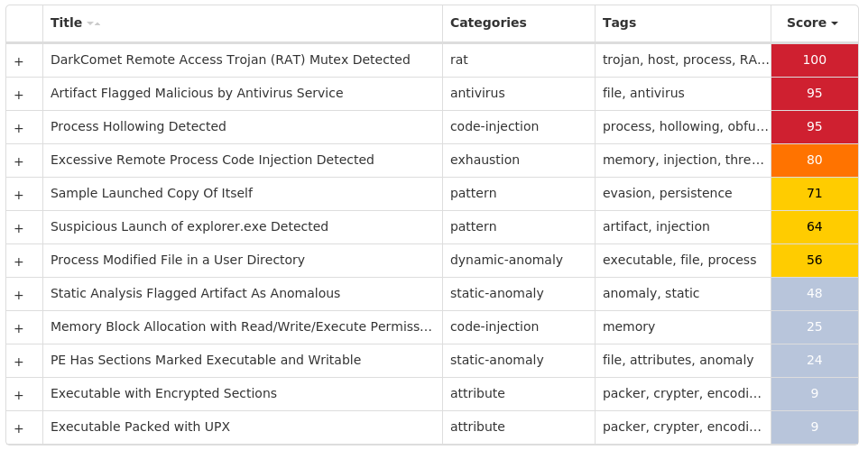Click plus icon for Executable with Encrypted Sections
This screenshot has width=868, height=450.
[x=19, y=395]
